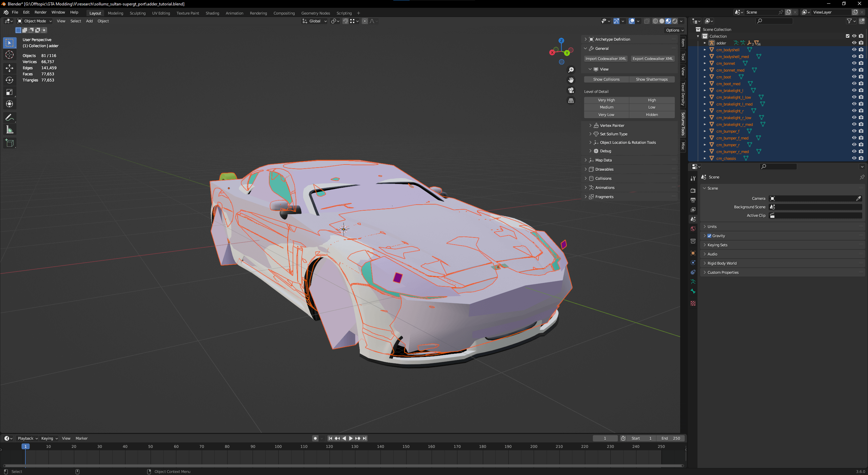The width and height of the screenshot is (868, 475).
Task: Open the Render menu
Action: (x=40, y=12)
